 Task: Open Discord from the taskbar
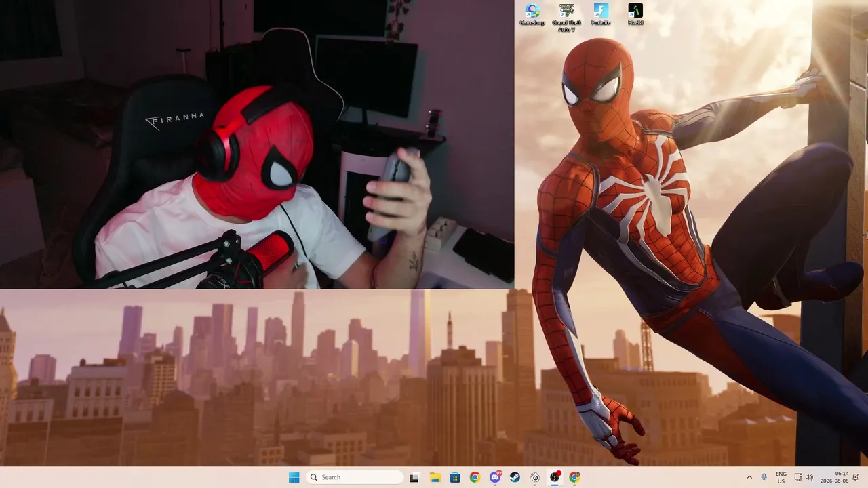[495, 477]
